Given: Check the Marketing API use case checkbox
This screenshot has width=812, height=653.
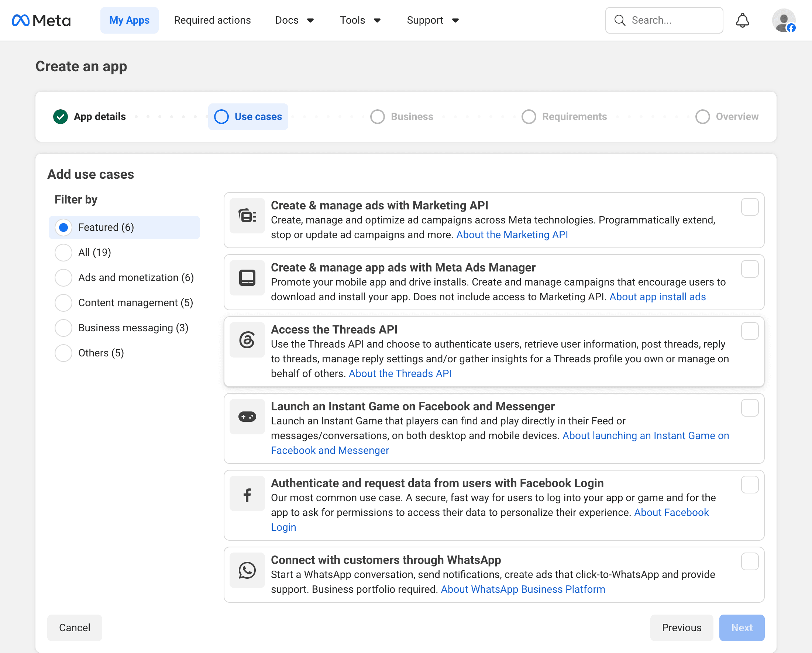Looking at the screenshot, I should (750, 207).
